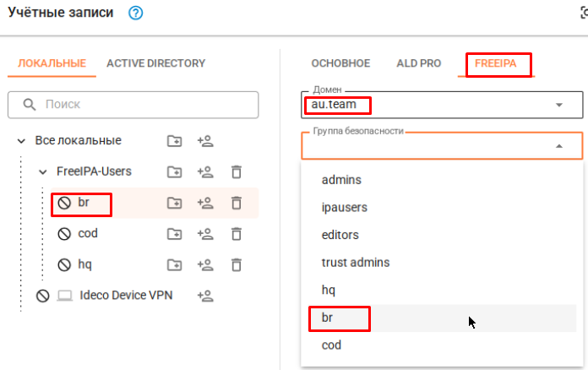Add user to the hq group
The image size is (588, 370).
(x=204, y=264)
